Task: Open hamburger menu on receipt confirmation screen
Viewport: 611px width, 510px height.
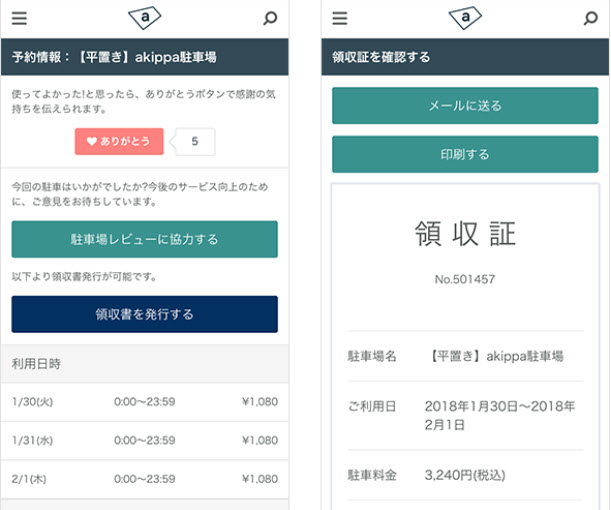Action: point(340,18)
